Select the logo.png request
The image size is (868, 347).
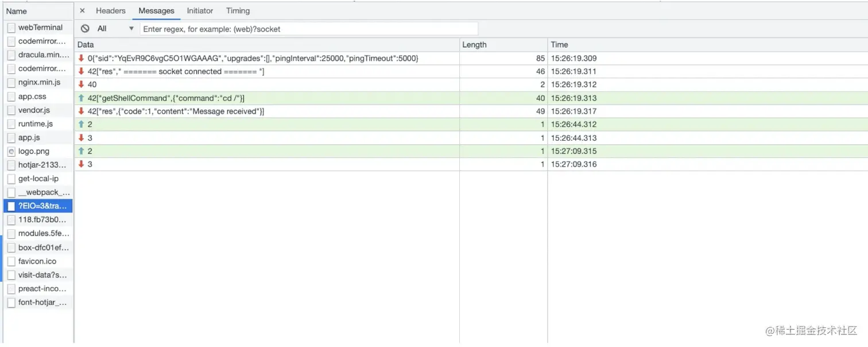click(38, 152)
